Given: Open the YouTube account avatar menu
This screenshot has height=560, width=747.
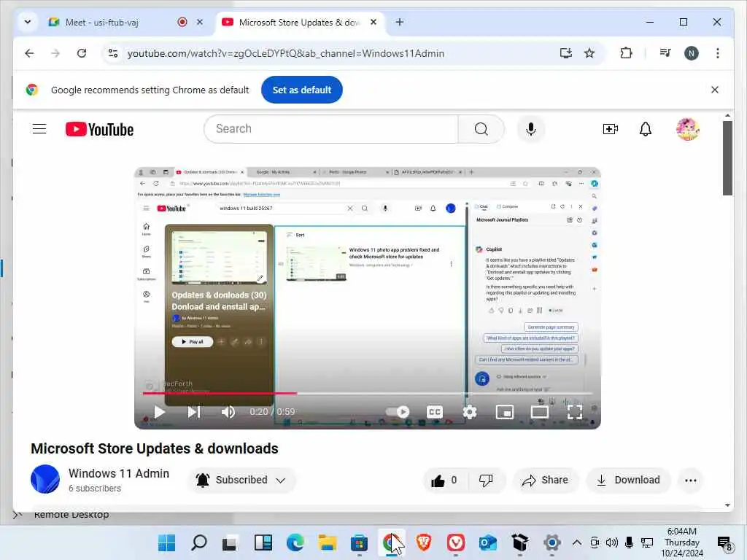Looking at the screenshot, I should (687, 129).
